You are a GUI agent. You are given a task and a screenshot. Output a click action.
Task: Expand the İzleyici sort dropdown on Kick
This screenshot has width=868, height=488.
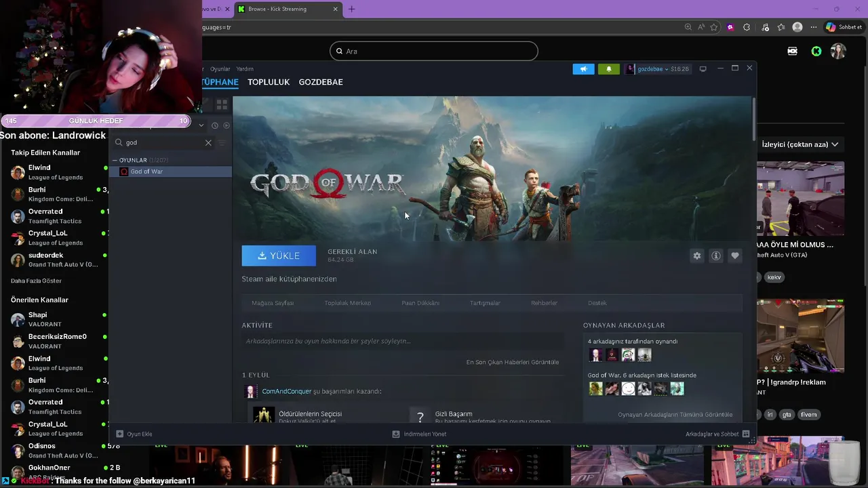[x=800, y=144]
